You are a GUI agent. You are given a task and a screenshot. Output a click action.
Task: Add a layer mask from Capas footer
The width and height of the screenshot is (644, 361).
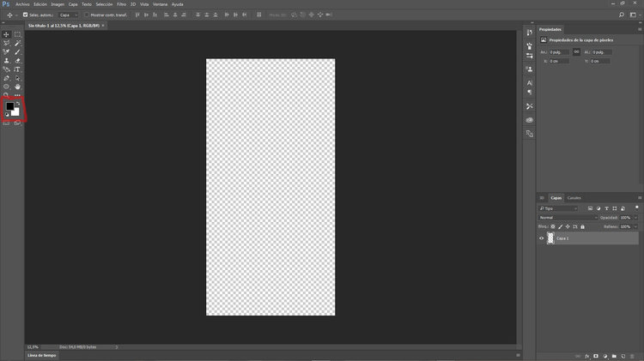(596, 357)
